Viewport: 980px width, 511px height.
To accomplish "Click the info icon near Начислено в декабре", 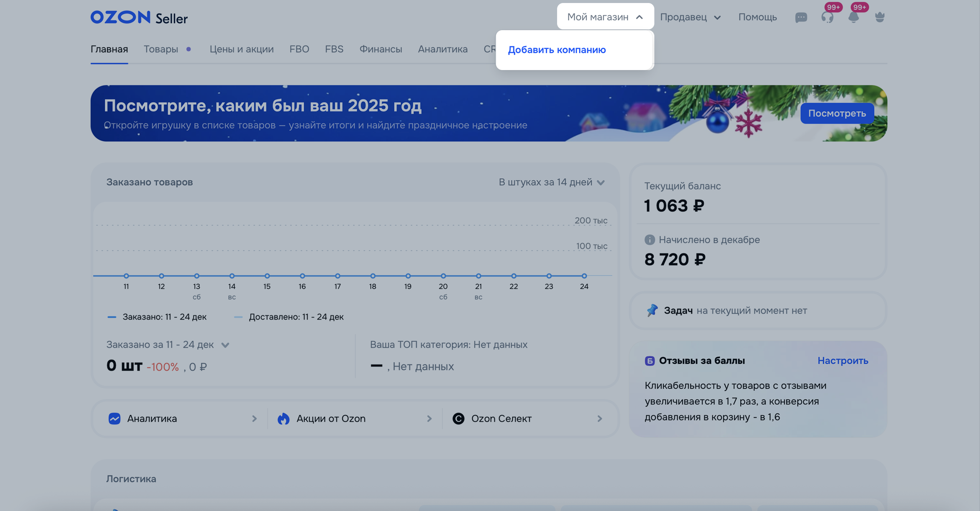I will tap(649, 240).
